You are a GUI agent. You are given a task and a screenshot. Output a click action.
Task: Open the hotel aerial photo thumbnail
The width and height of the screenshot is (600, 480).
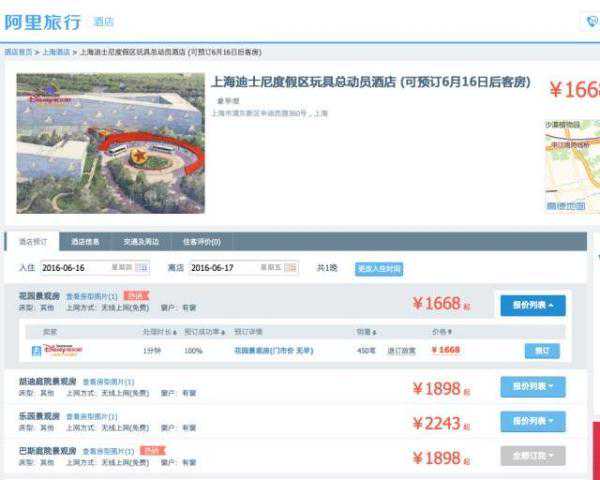[x=111, y=143]
